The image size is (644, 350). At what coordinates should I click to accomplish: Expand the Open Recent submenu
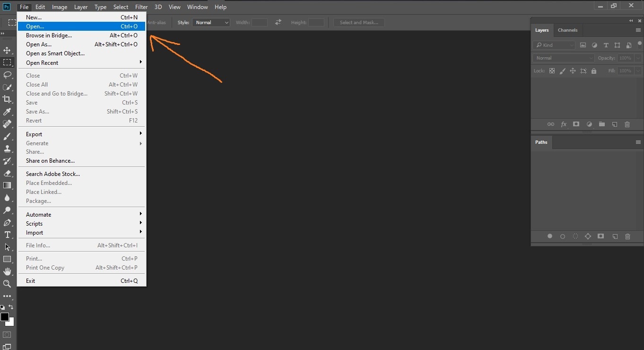pyautogui.click(x=82, y=62)
